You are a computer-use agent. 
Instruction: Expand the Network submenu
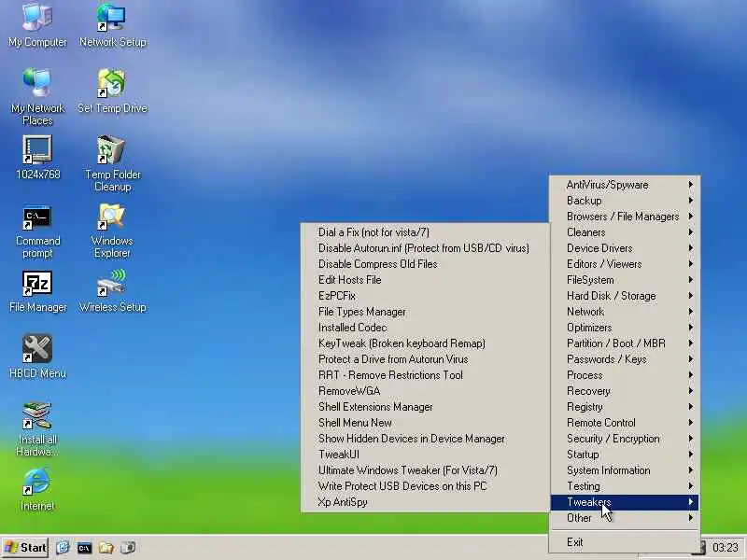point(625,312)
